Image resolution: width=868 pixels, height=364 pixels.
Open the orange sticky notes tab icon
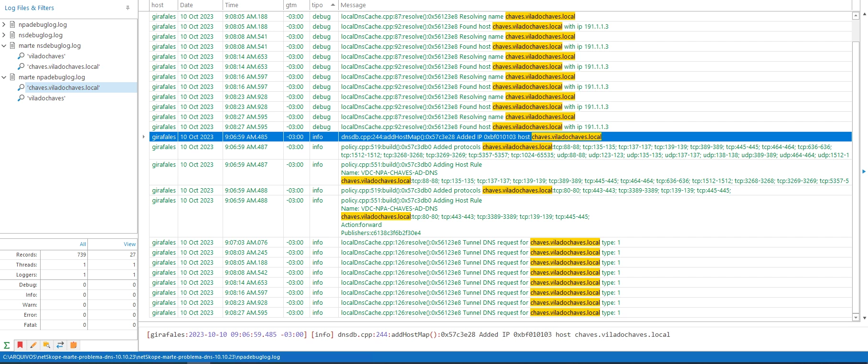pos(74,345)
